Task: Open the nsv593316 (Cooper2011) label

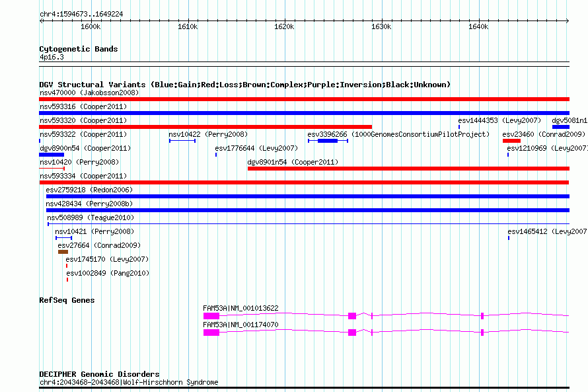Action: [83, 106]
